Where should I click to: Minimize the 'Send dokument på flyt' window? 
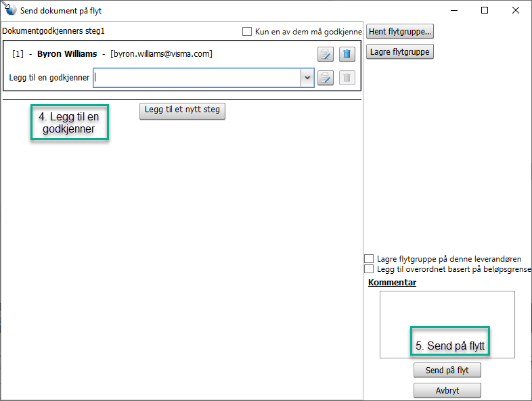coord(454,10)
